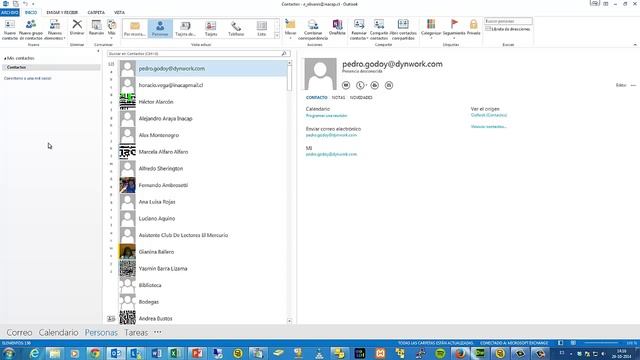Go to Tareas in the navigation bar
Screen dimensions: 640x360
click(136, 333)
